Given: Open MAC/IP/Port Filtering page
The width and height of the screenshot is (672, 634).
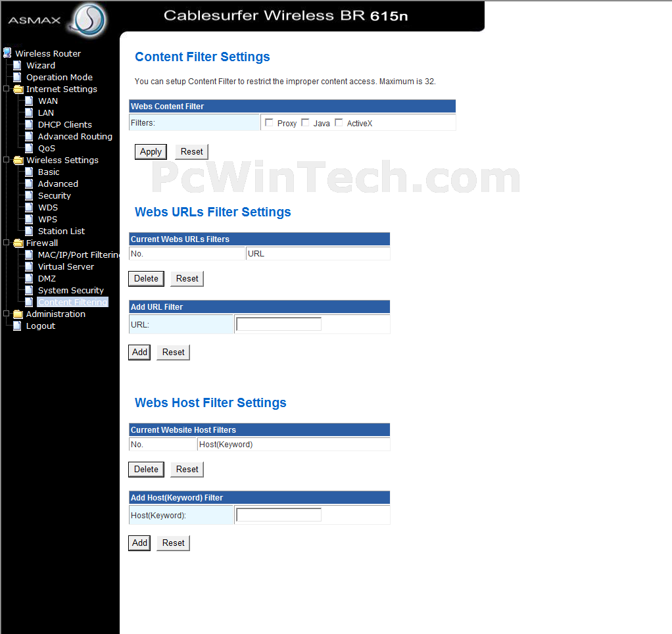Looking at the screenshot, I should (x=78, y=255).
